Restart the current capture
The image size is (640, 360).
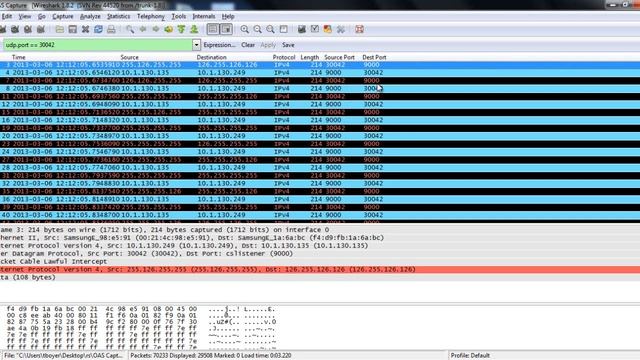pyautogui.click(x=41, y=29)
